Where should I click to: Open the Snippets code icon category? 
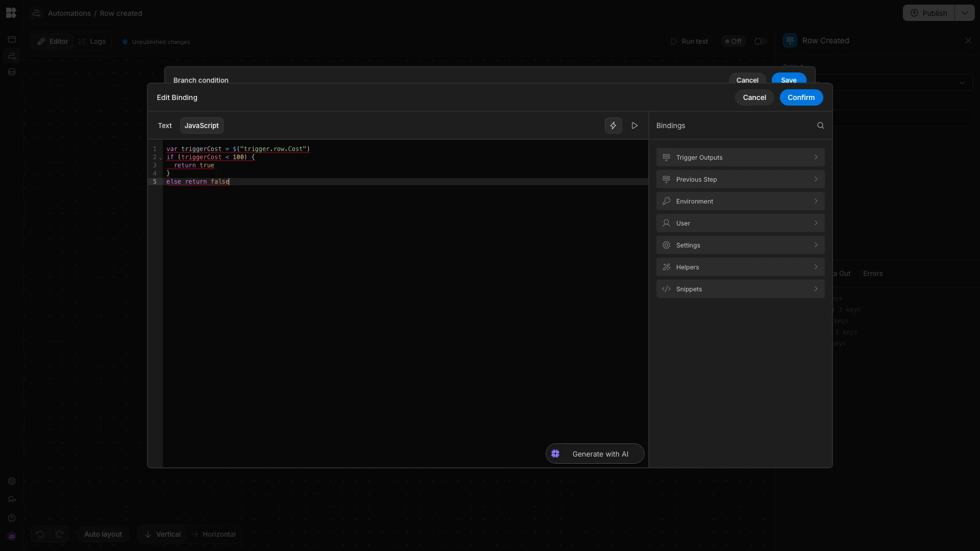tap(666, 289)
